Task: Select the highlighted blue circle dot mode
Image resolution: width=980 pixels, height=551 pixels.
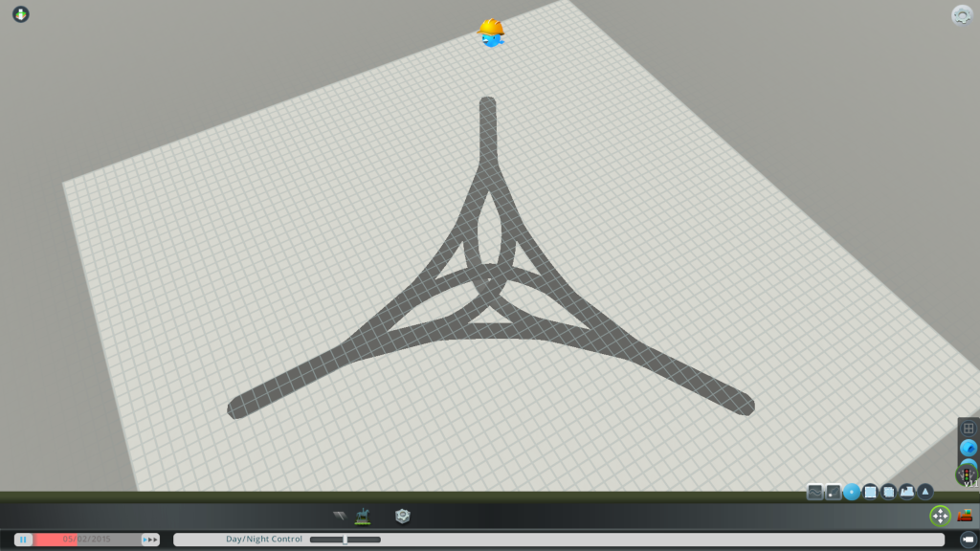Action: click(x=851, y=492)
